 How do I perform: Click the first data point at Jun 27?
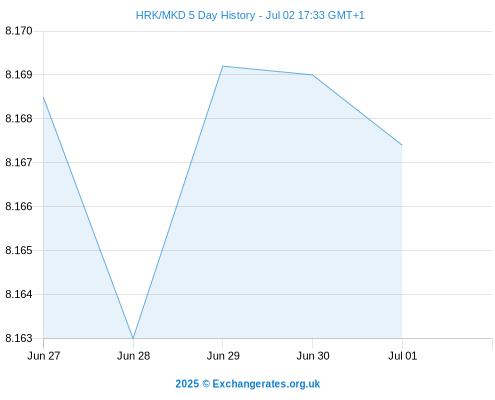point(44,97)
